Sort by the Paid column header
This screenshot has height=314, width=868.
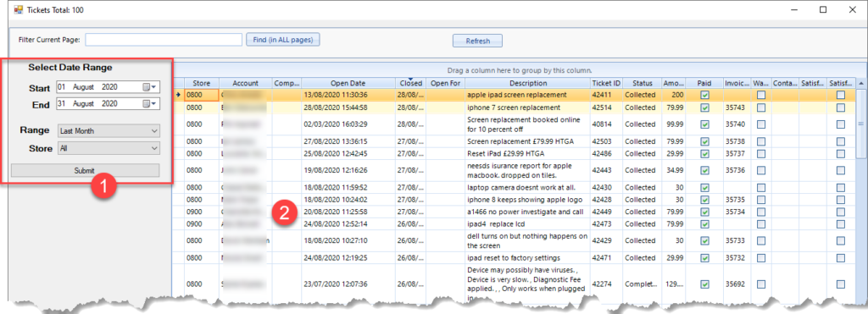point(704,83)
